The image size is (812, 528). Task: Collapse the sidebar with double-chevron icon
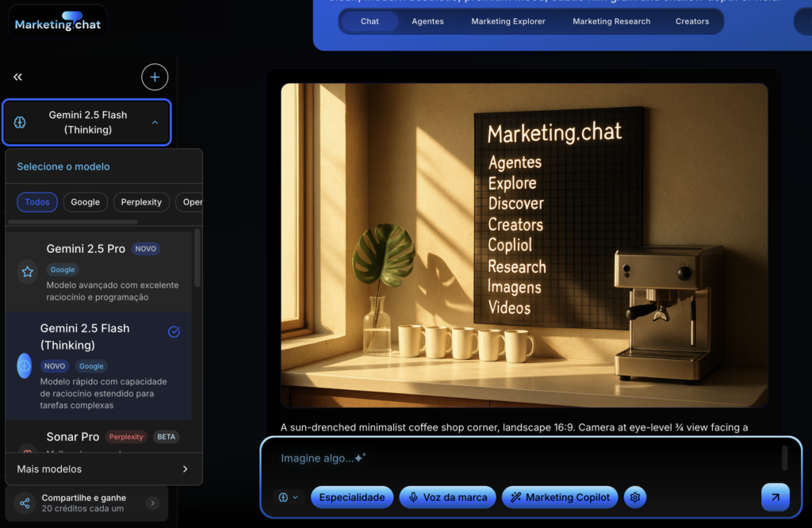pos(17,77)
